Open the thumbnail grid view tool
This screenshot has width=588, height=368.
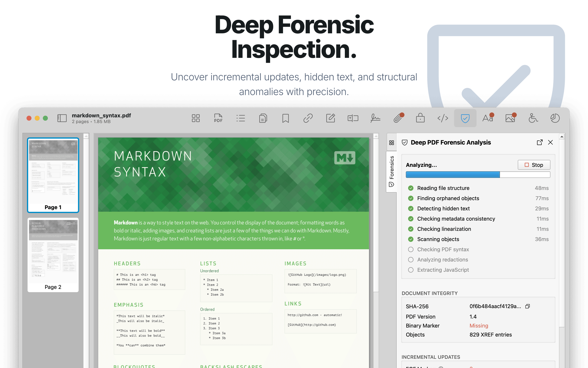196,118
